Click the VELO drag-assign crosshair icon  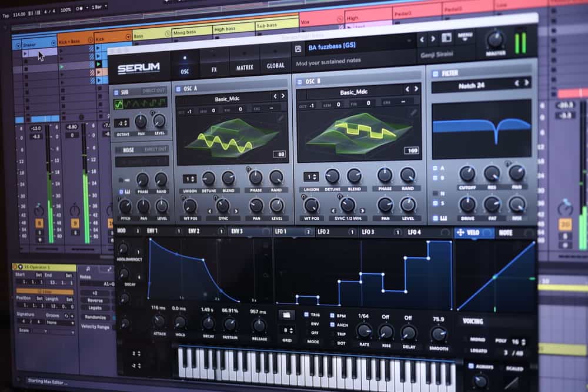click(460, 233)
